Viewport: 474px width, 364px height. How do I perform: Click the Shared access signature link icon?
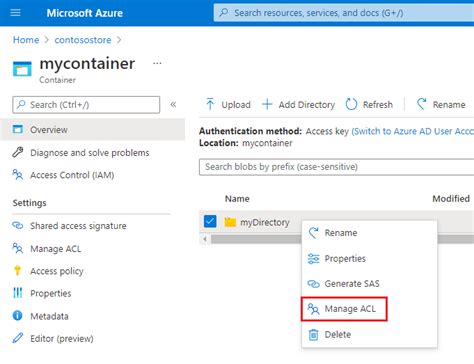[18, 225]
